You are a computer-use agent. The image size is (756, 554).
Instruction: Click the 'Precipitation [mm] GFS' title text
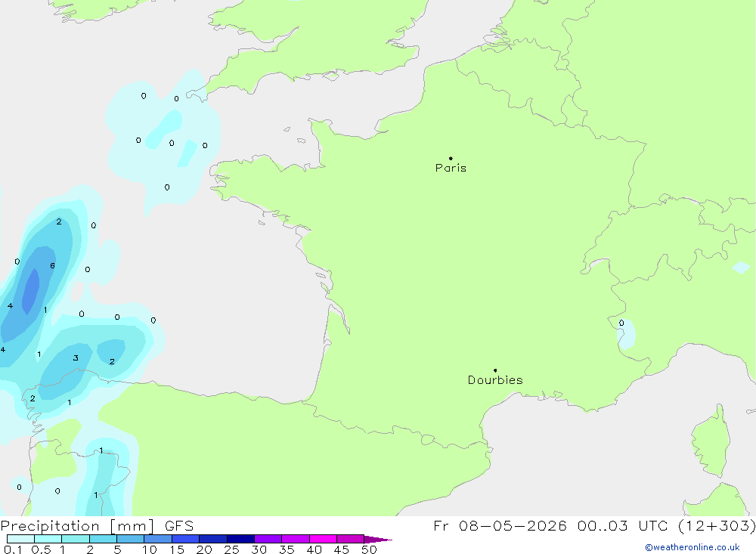click(97, 526)
